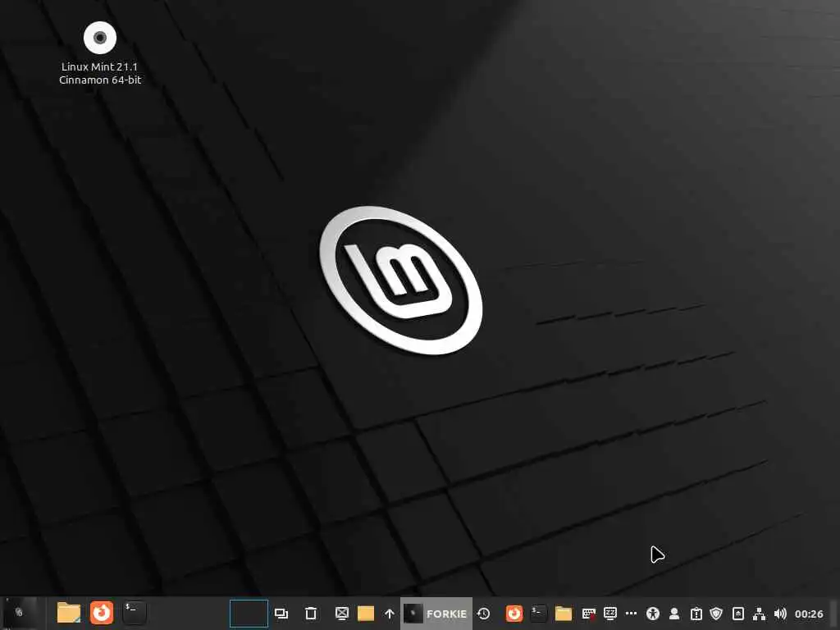The image size is (840, 630).
Task: Open the flat yellow folder beside up arrow
Action: click(x=366, y=614)
